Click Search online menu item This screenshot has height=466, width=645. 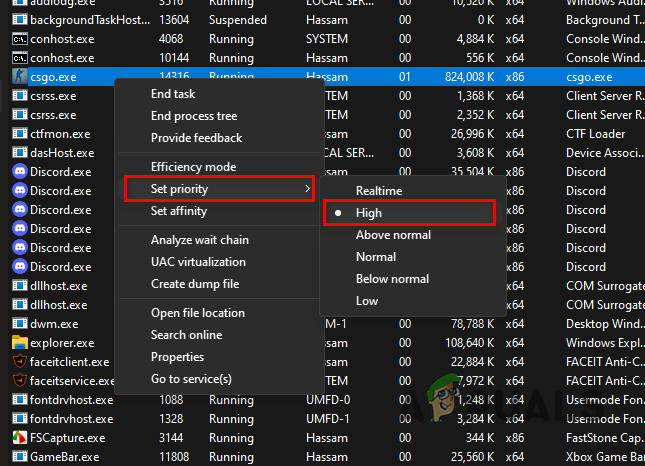point(186,335)
